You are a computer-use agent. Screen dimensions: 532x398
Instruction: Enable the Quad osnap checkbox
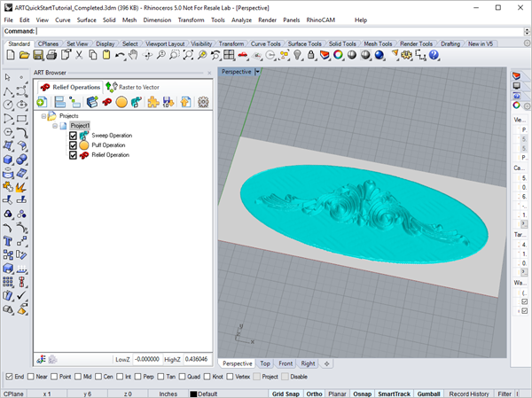(182, 377)
